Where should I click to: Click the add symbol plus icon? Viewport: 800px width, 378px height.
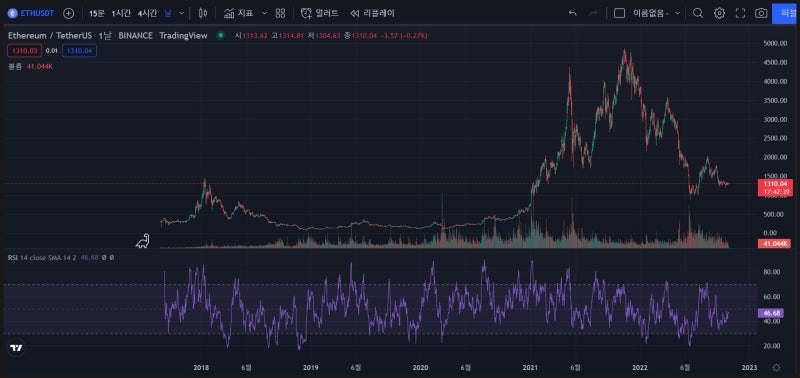[68, 13]
